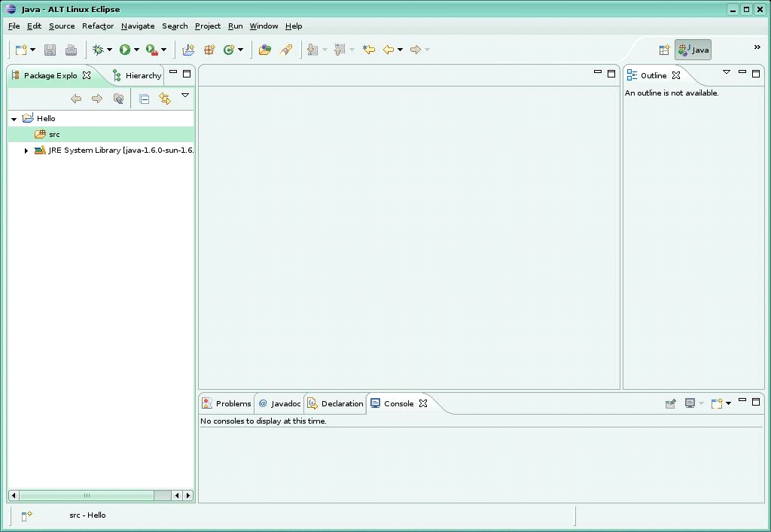
Task: Click Package Explorer Up/Go Into icon
Action: click(x=118, y=99)
